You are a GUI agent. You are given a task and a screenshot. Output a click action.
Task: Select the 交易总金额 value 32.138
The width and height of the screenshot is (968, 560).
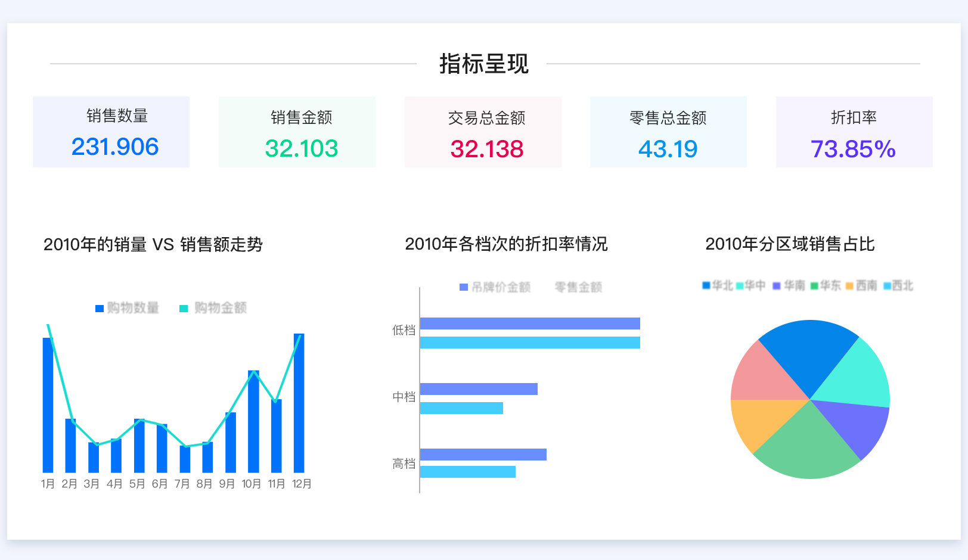pos(487,149)
